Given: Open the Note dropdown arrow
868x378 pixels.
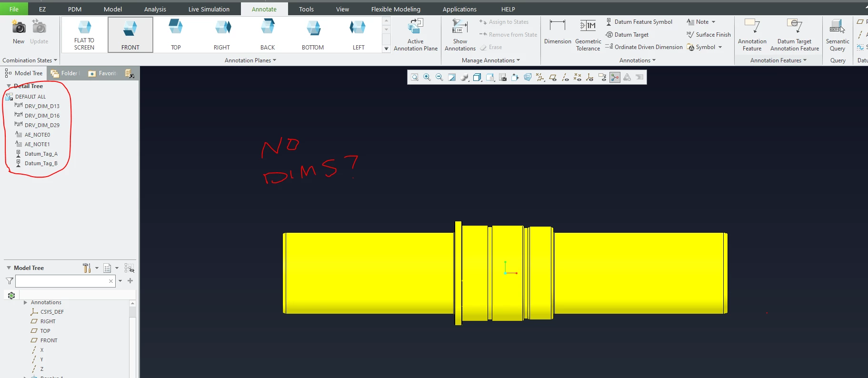Looking at the screenshot, I should pos(713,22).
